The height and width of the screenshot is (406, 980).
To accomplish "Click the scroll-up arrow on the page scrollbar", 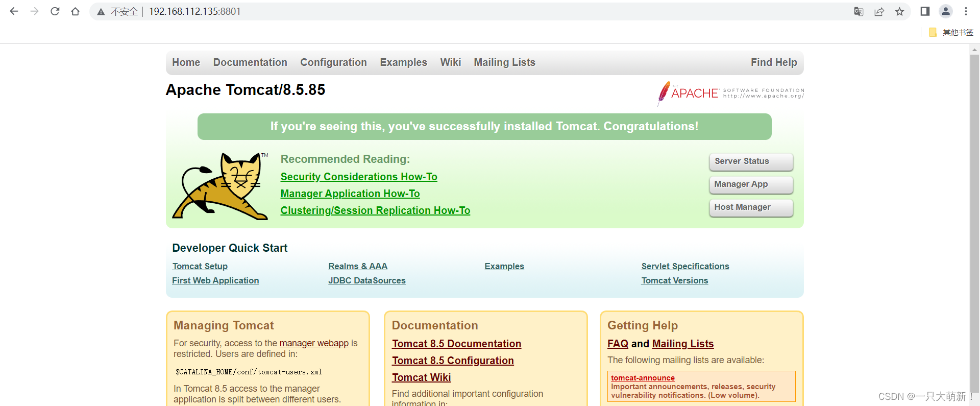I will pyautogui.click(x=974, y=50).
